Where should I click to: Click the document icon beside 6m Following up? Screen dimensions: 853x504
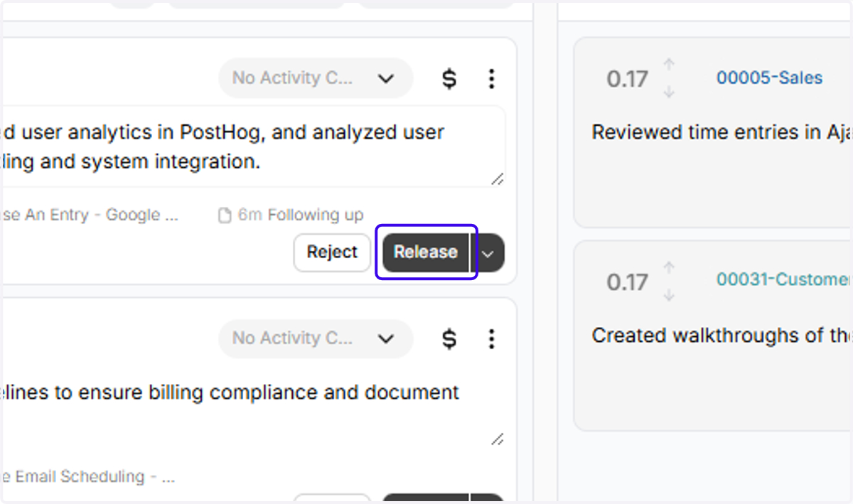tap(225, 215)
